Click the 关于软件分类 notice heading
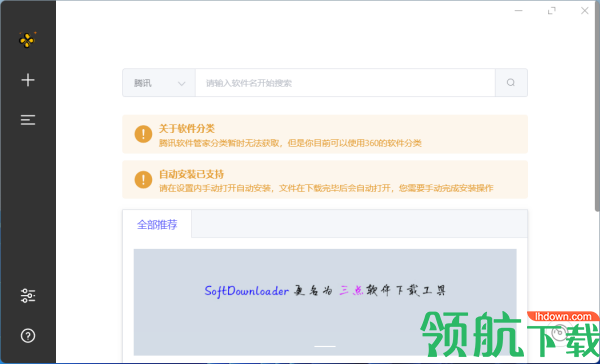This screenshot has height=364, width=600. coord(187,129)
